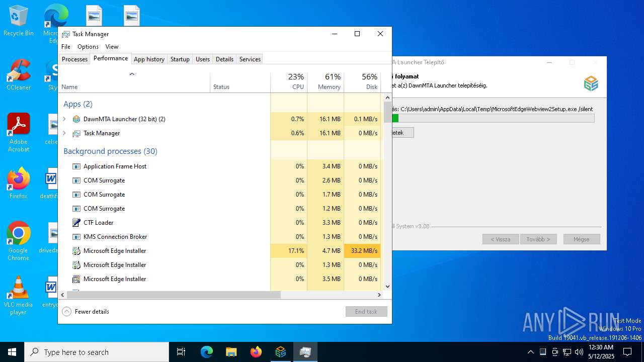Collapse to Fewer details view
The height and width of the screenshot is (362, 644).
(x=86, y=312)
